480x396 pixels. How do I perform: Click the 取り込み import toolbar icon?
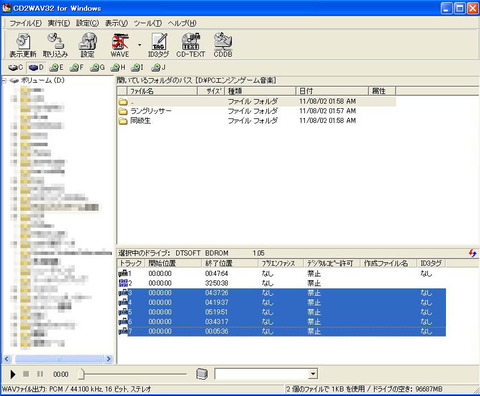coord(55,45)
